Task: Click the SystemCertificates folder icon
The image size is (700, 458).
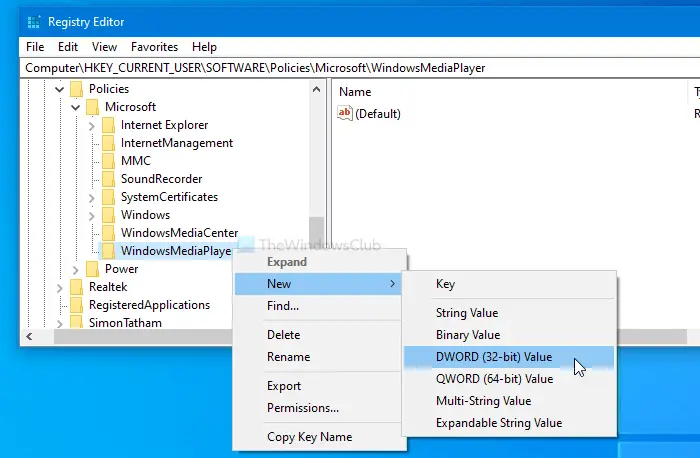Action: [x=108, y=197]
